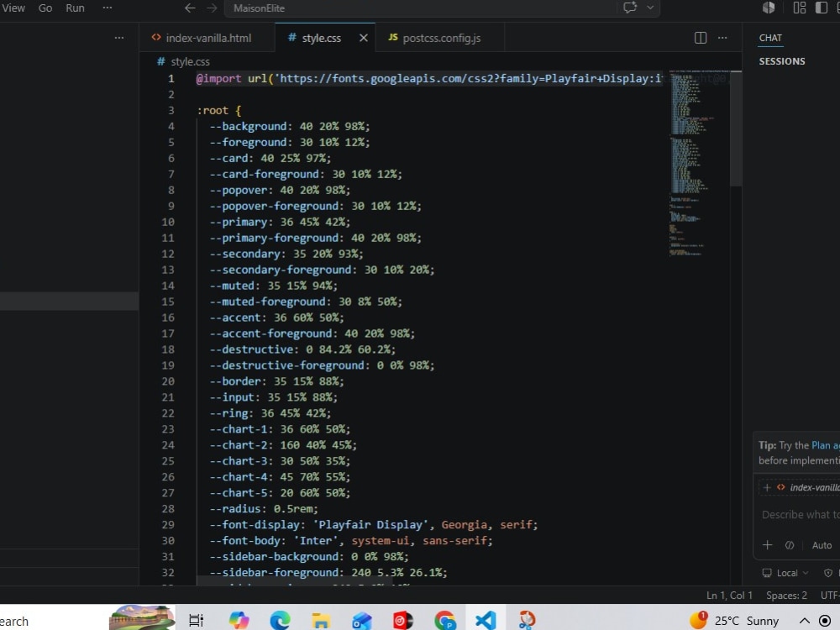Add context with plus beside index-vanilla chip
This screenshot has width=840, height=630.
coord(767,487)
